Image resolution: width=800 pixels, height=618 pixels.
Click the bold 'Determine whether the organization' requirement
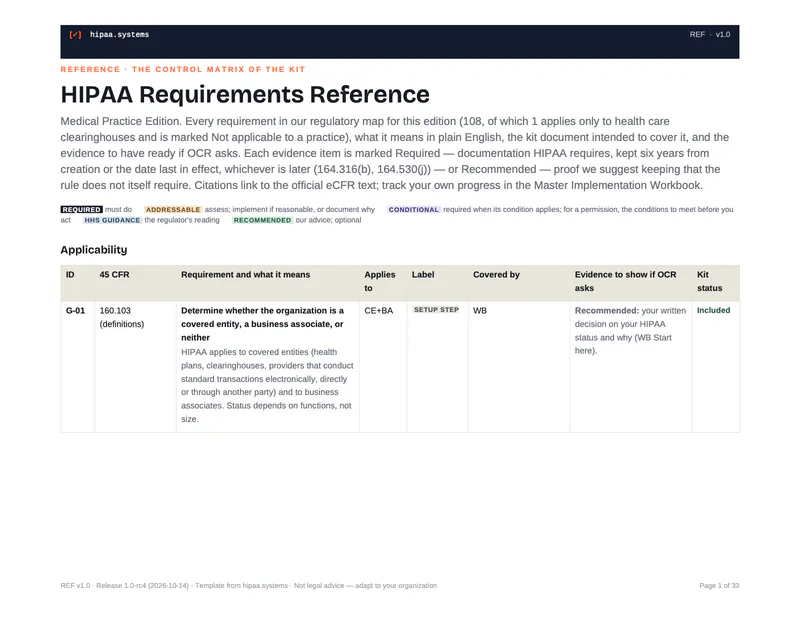[263, 324]
